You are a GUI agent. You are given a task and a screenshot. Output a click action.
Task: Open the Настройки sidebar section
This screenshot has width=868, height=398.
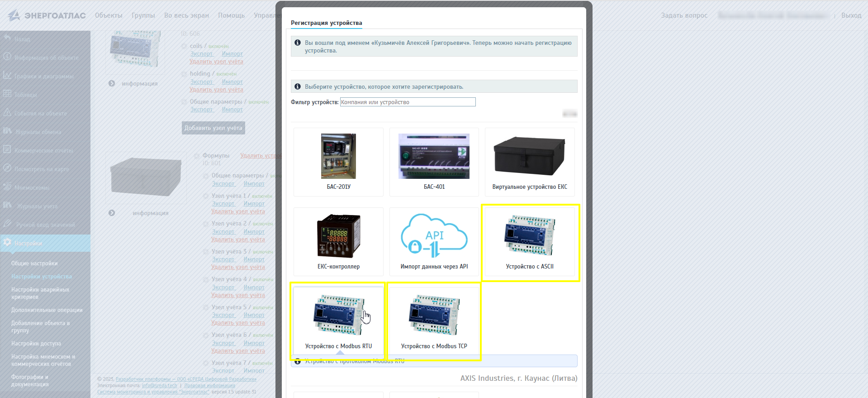click(28, 243)
